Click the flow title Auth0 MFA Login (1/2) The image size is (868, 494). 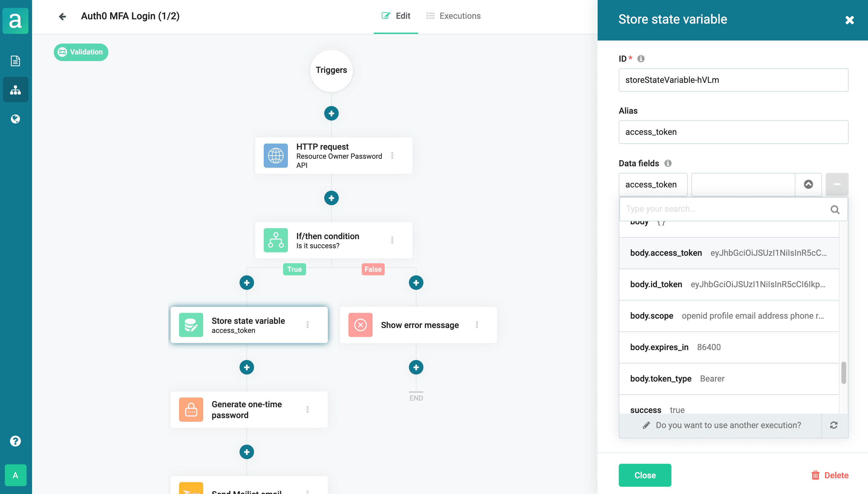pos(130,16)
